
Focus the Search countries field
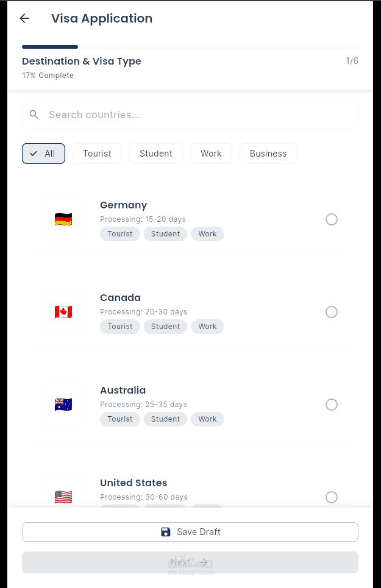[x=190, y=115]
